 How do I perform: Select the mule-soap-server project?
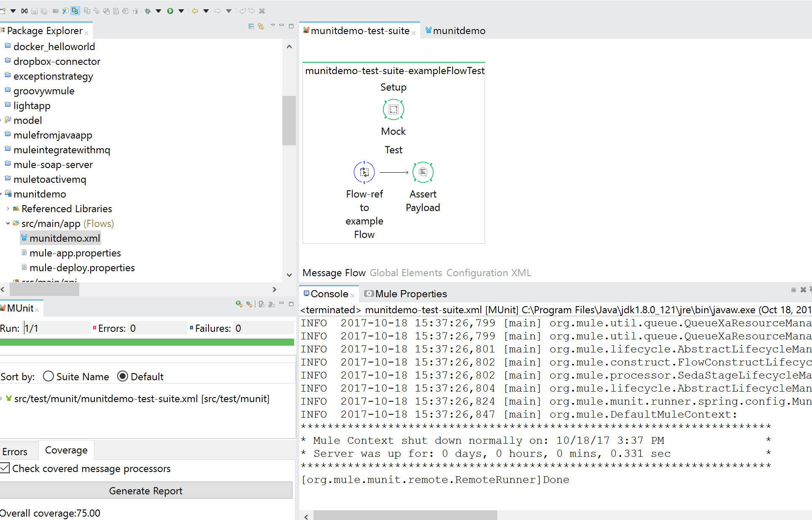[x=53, y=165]
